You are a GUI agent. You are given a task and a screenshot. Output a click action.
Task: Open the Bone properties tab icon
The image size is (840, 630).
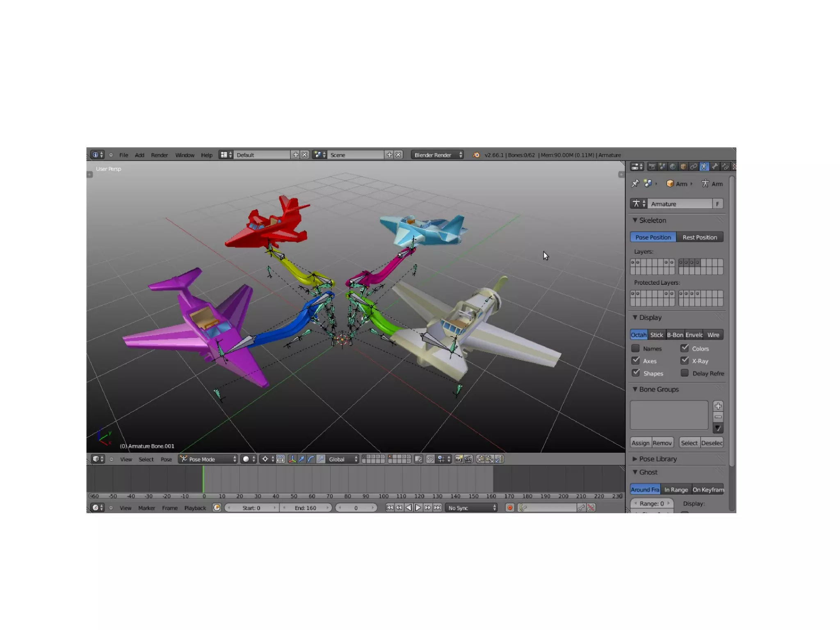[x=715, y=167]
